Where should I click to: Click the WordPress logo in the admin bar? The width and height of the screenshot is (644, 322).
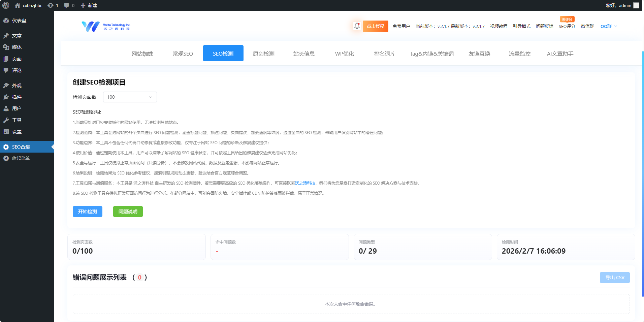[x=5, y=5]
